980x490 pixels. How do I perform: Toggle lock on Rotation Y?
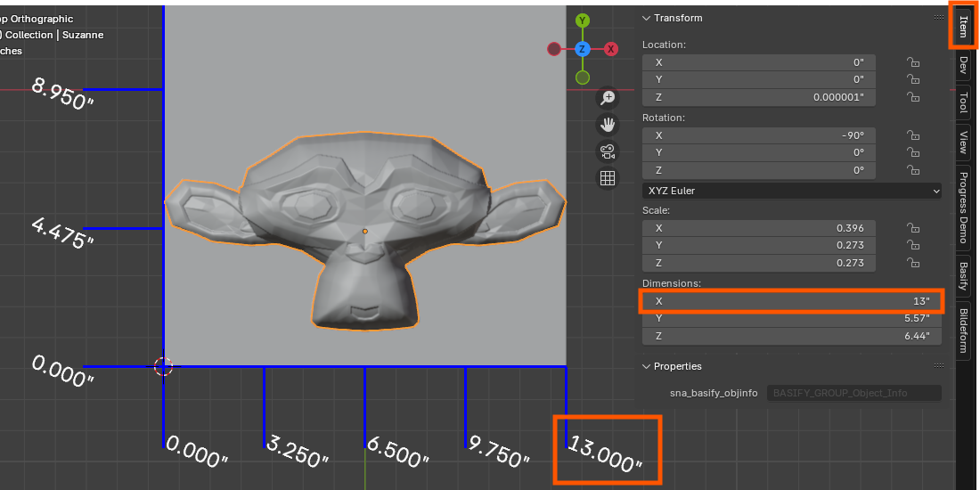pyautogui.click(x=913, y=152)
